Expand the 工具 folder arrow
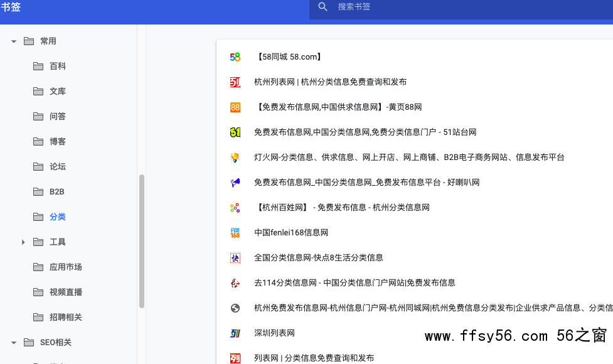This screenshot has height=364, width=613. click(x=23, y=242)
